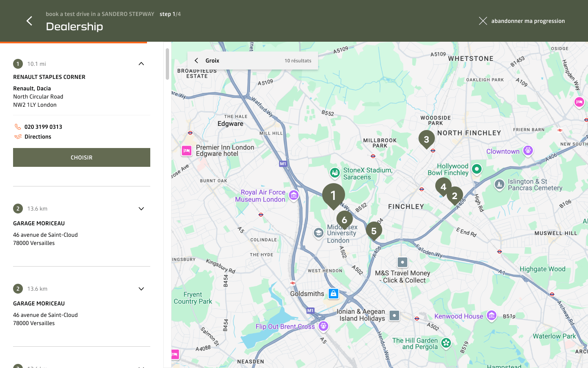Screen dimensions: 588x368
Task: Click '10 résultats' count text
Action: click(298, 61)
